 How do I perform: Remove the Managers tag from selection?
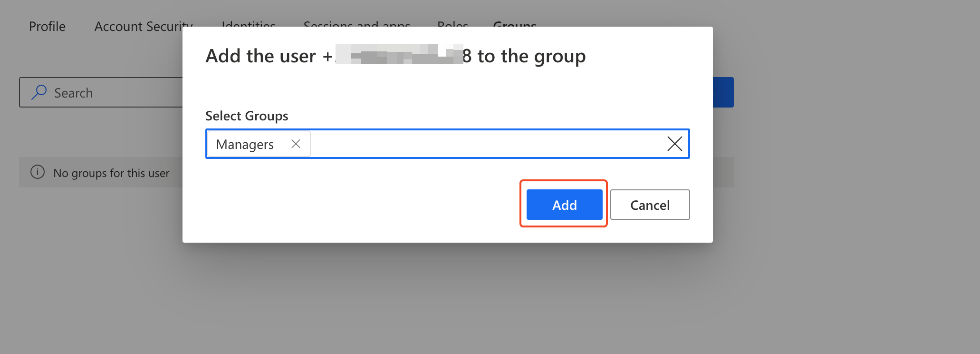(x=296, y=144)
